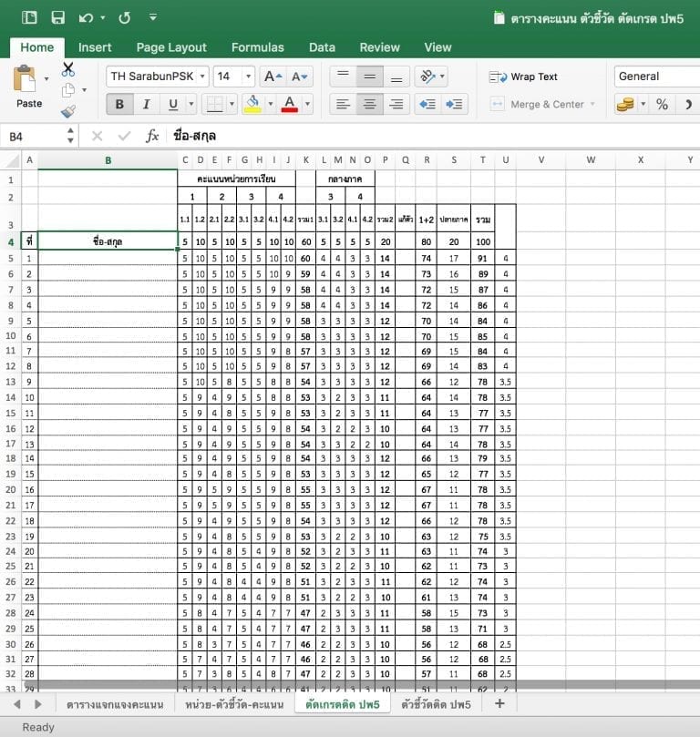Select the column V header
700x737 pixels.
point(541,160)
